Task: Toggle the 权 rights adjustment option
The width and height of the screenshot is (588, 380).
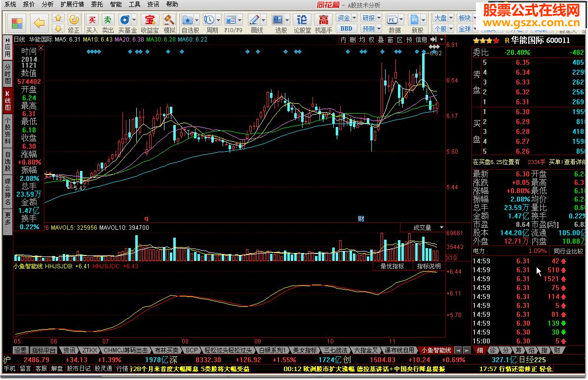Action: point(371,40)
